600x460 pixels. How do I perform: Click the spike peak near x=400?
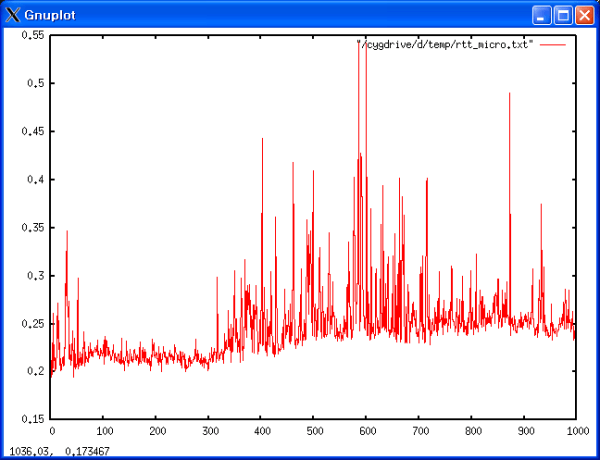tap(262, 140)
